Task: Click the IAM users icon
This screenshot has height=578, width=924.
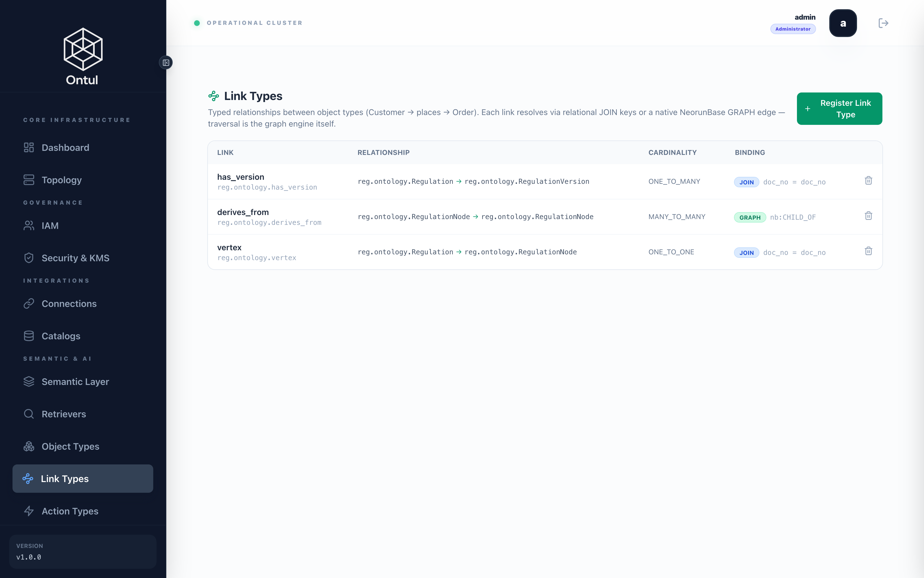Action: 29,225
